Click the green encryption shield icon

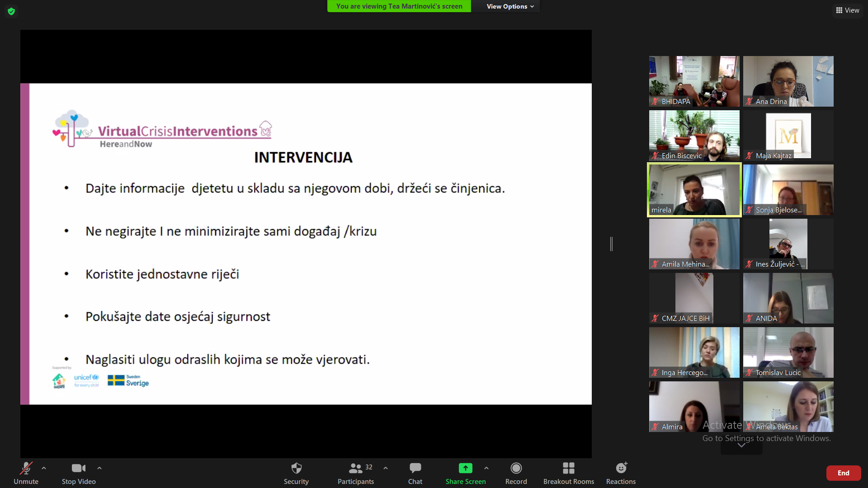tap(11, 11)
